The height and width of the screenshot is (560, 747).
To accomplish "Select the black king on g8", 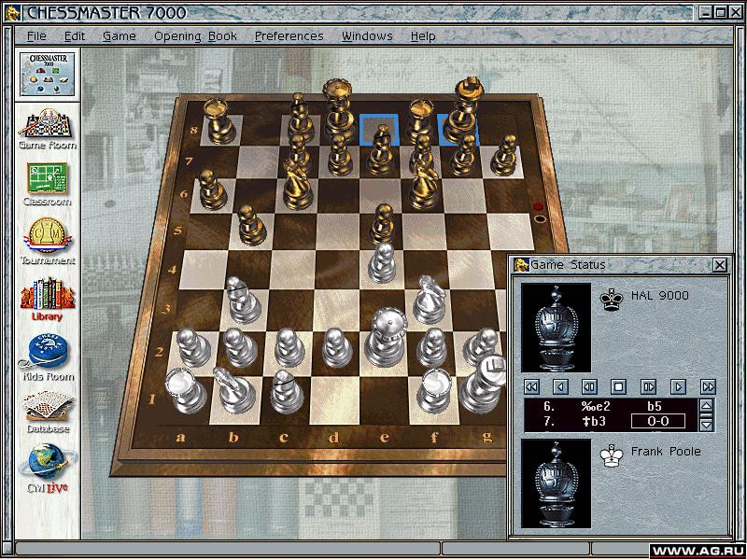I will tap(461, 109).
